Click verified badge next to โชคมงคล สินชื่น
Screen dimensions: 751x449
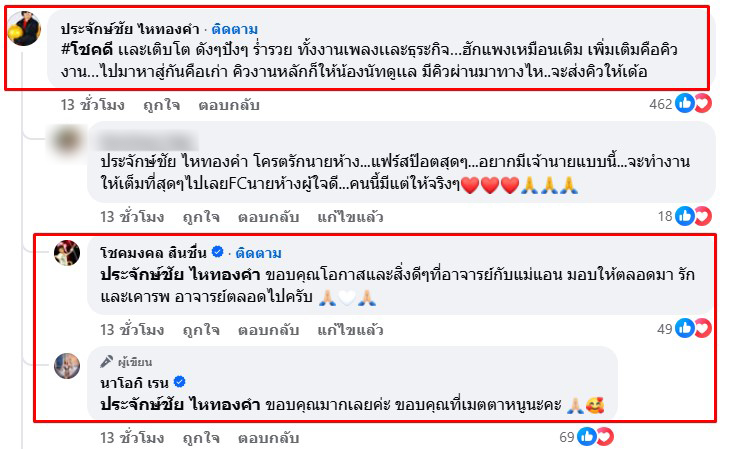[217, 252]
